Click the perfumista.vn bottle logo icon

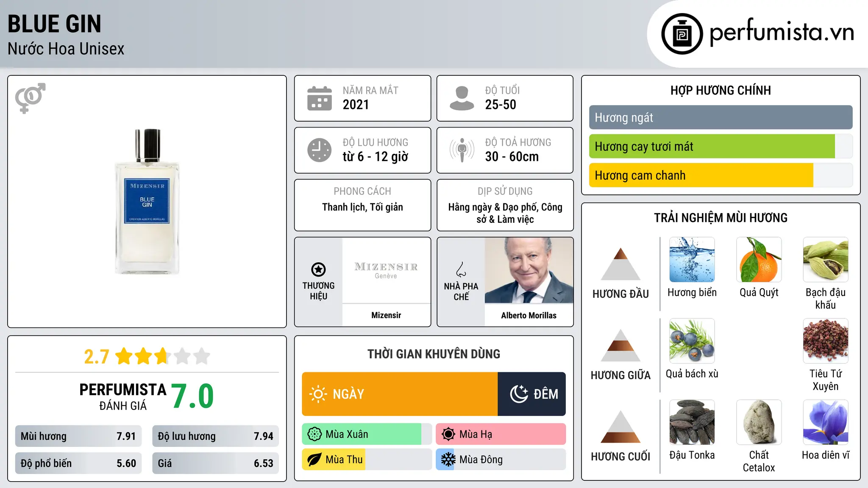pyautogui.click(x=682, y=34)
